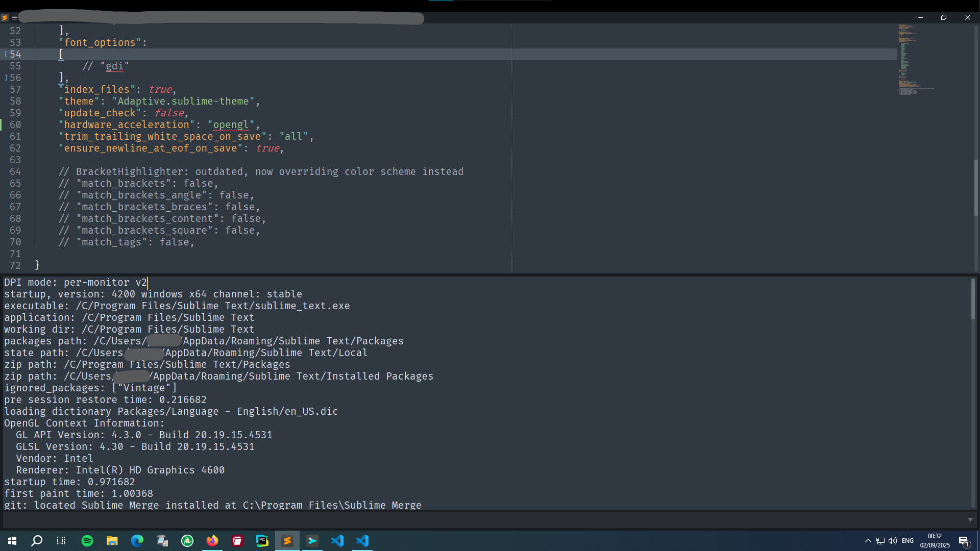This screenshot has width=980, height=551.
Task: Open the computer-and-printer app icon on taskbar
Action: coord(162,541)
